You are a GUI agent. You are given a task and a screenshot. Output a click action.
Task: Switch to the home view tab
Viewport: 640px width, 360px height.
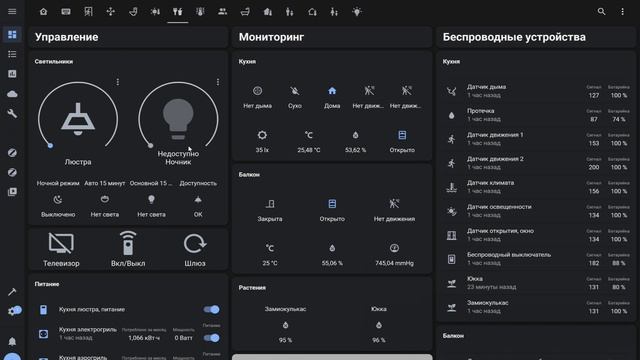tap(43, 11)
